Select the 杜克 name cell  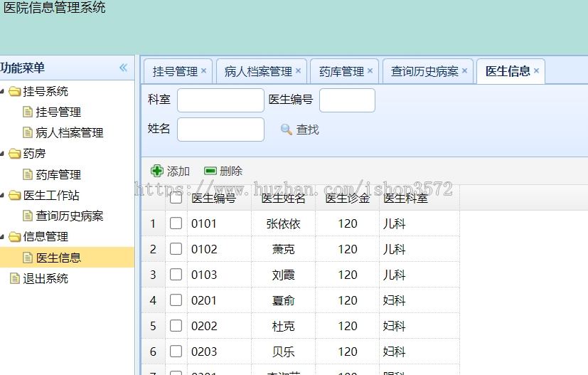tap(283, 326)
